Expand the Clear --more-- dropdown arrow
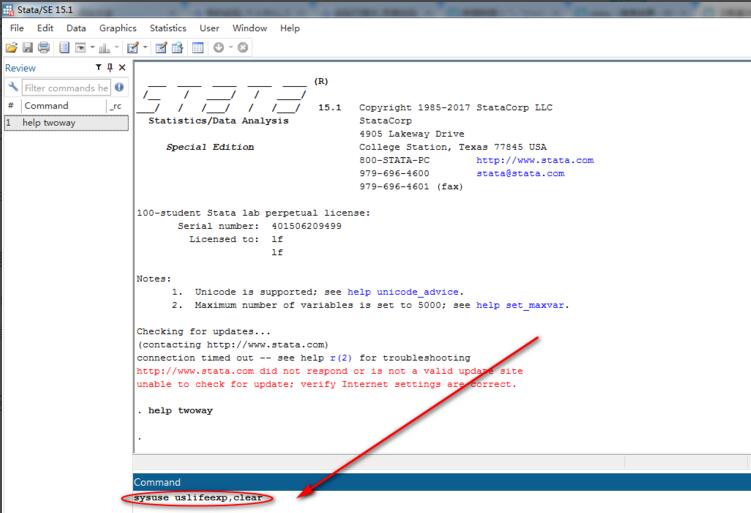 231,47
